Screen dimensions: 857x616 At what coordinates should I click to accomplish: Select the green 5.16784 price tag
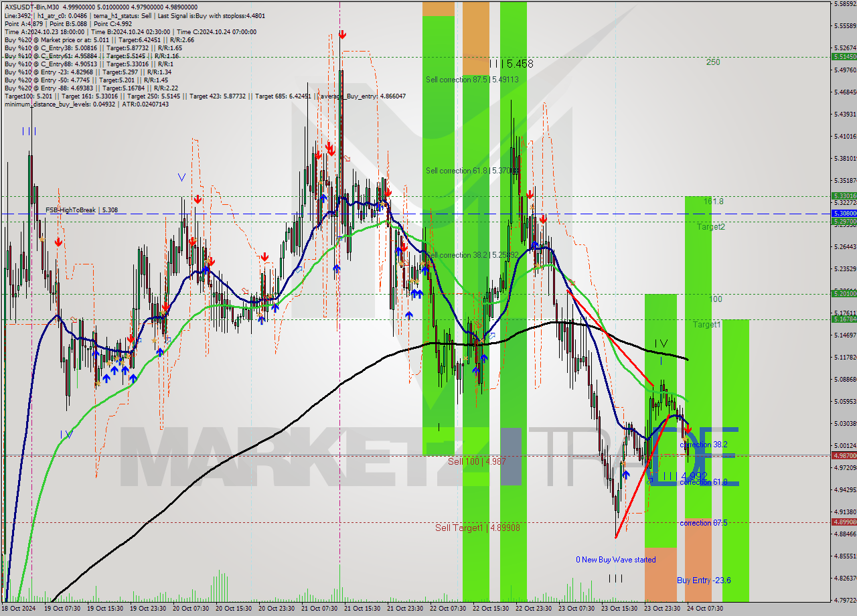coord(844,319)
